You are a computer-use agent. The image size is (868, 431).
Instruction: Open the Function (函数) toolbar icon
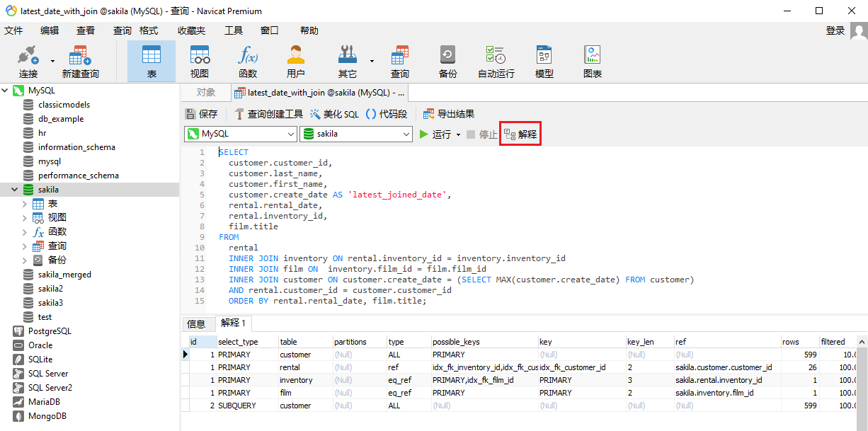[248, 62]
